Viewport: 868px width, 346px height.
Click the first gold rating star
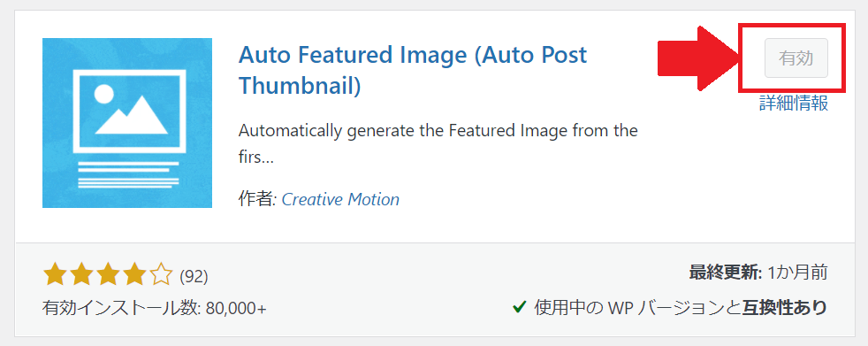coord(55,274)
